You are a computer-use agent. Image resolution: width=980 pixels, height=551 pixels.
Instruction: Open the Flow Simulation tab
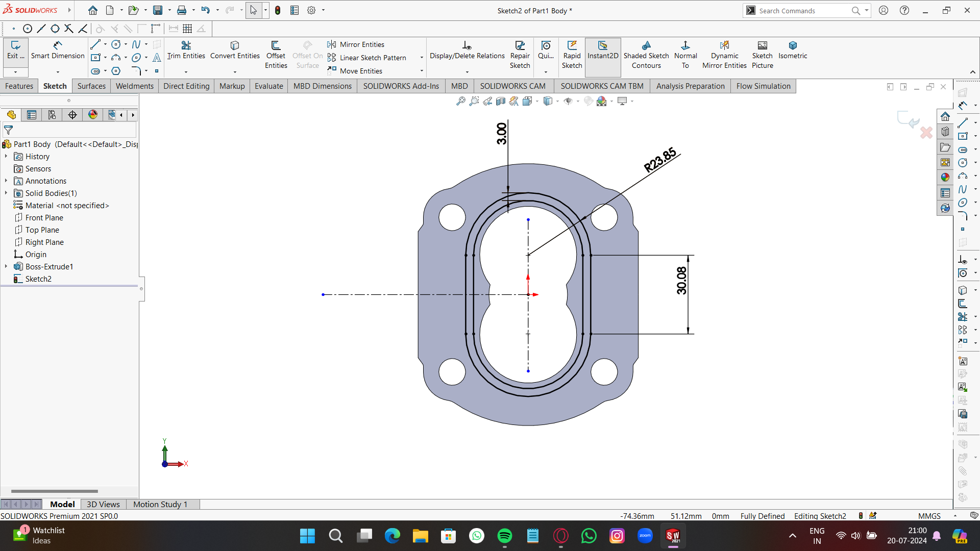click(763, 86)
